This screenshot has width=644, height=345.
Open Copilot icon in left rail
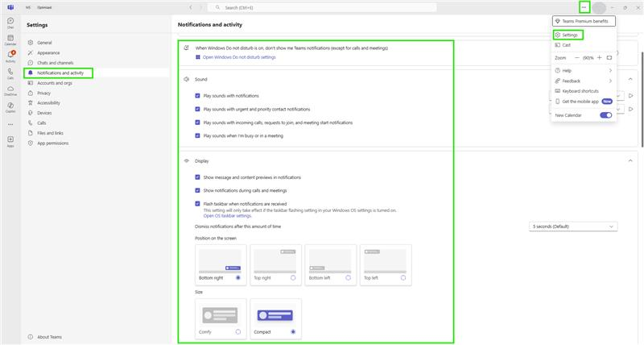(10, 107)
